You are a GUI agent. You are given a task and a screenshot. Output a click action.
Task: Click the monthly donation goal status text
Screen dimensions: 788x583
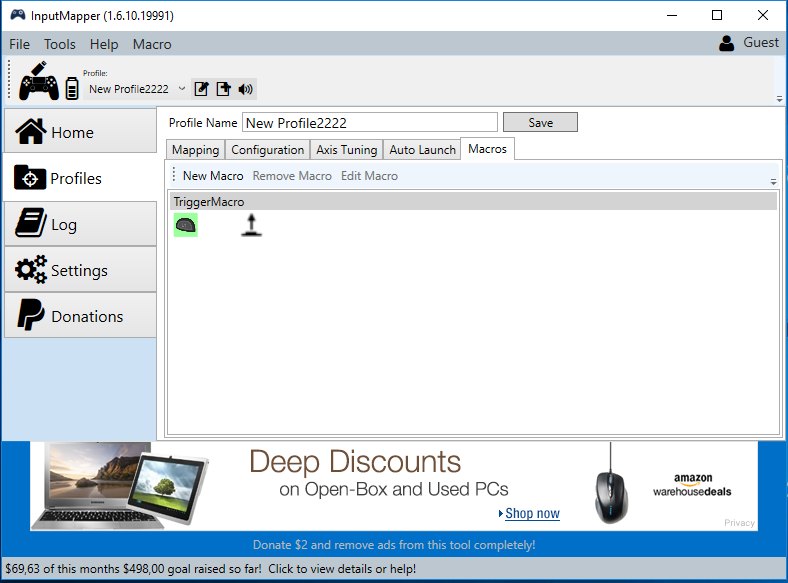tap(211, 569)
